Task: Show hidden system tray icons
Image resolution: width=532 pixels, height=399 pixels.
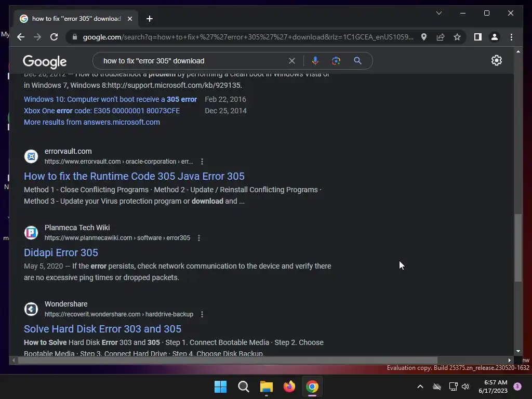Action: point(420,387)
